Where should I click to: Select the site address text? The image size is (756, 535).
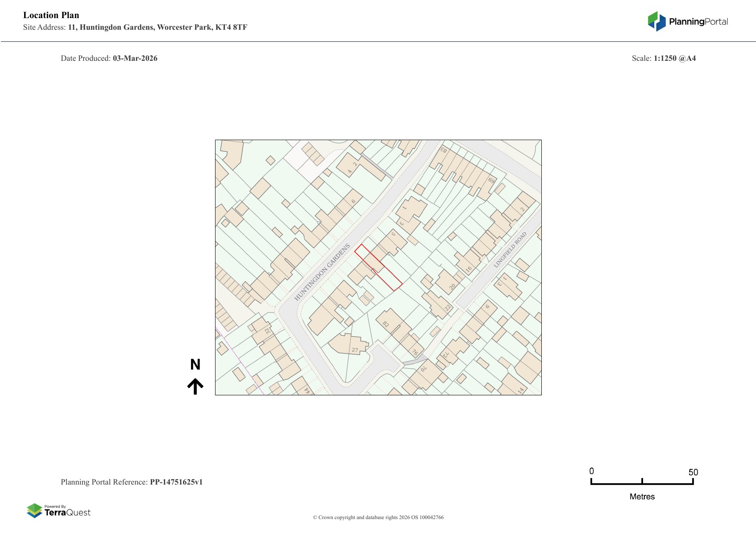(135, 27)
